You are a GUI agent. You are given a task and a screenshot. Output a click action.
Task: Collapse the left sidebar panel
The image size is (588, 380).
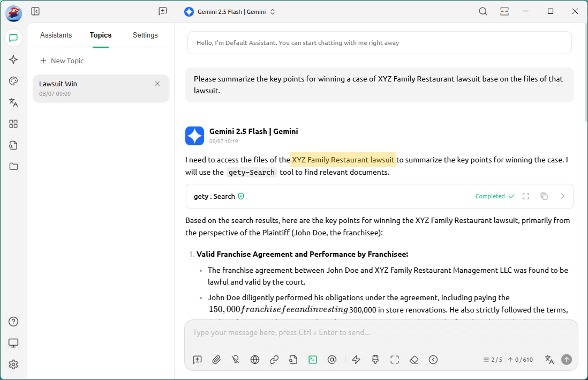click(x=35, y=11)
